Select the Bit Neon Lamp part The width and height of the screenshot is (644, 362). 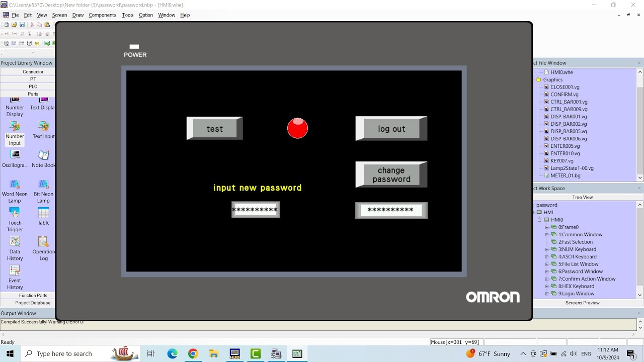click(43, 191)
